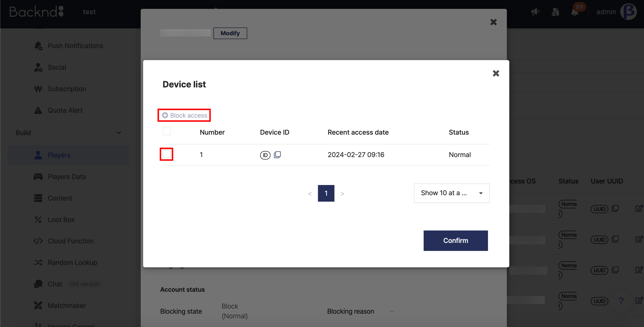Check the select-all checkbox in header
644x327 pixels.
pyautogui.click(x=167, y=131)
